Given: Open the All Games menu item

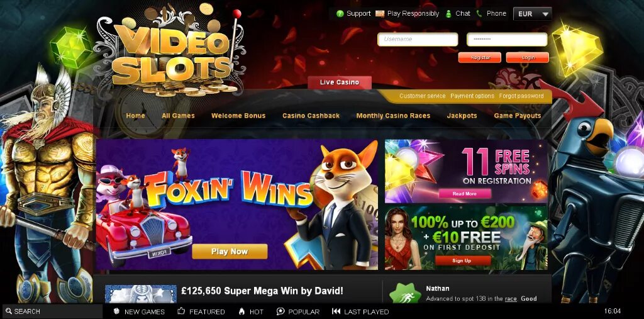Looking at the screenshot, I should (x=178, y=116).
